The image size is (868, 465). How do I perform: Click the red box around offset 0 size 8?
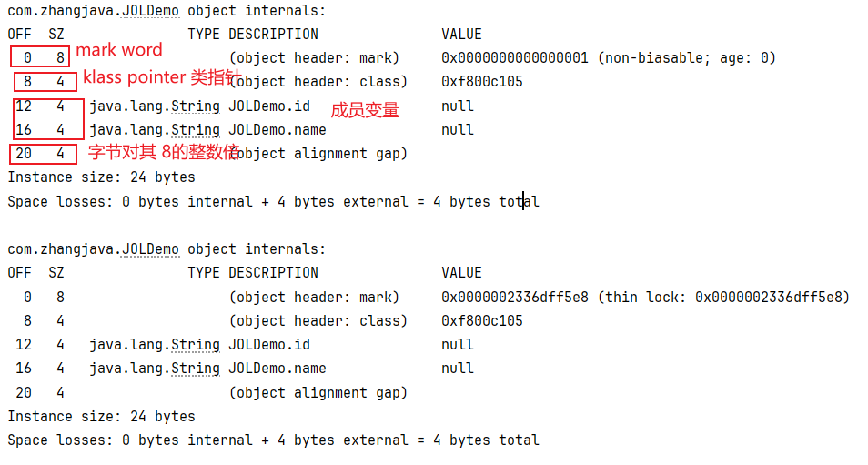click(40, 57)
